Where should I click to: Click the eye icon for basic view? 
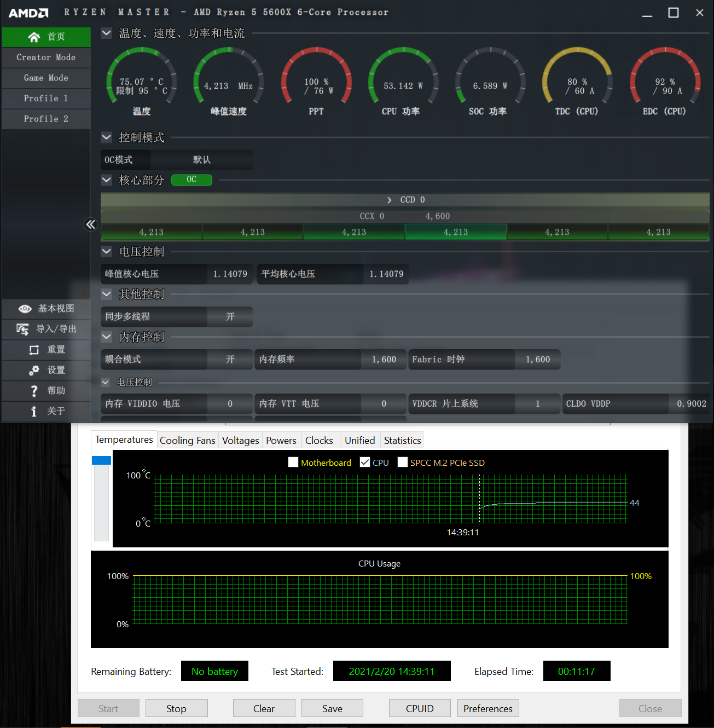tap(25, 309)
